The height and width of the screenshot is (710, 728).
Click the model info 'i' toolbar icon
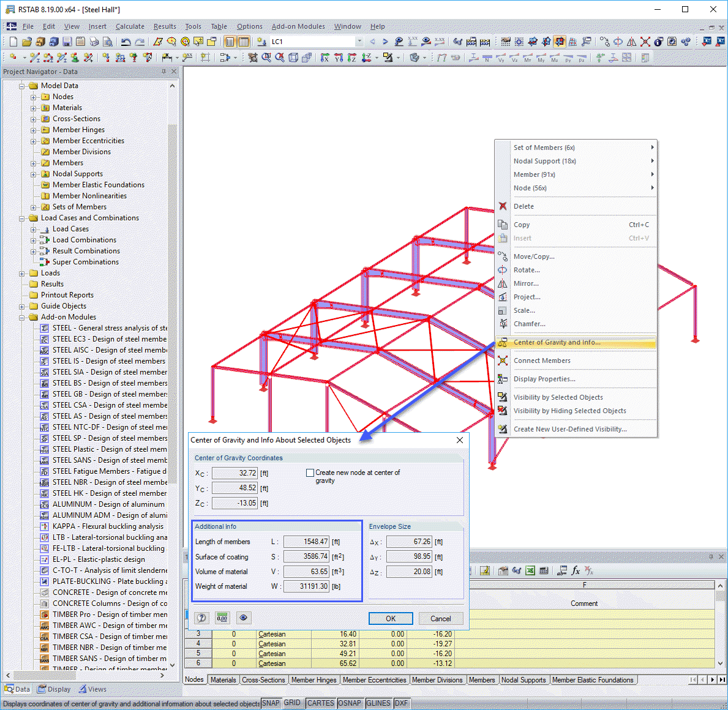point(658,42)
